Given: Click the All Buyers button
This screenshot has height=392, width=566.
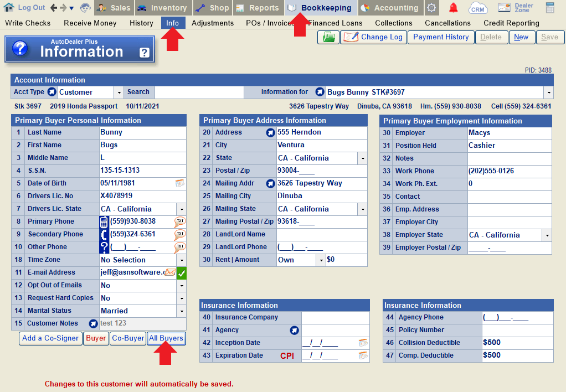Looking at the screenshot, I should point(166,339).
